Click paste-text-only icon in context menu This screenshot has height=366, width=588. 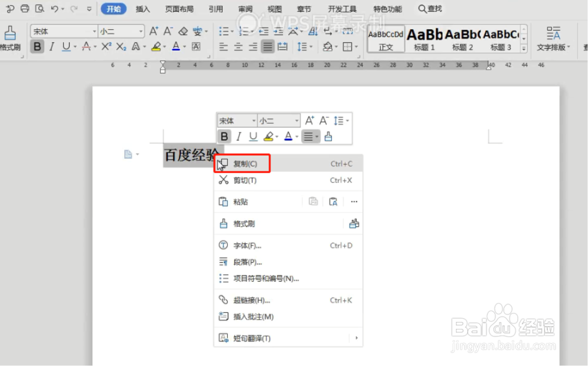(333, 202)
